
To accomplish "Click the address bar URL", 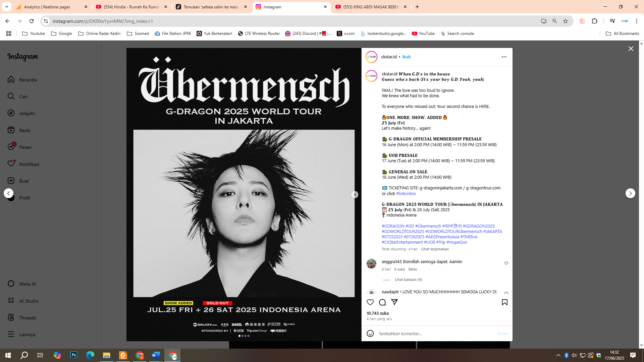I will click(103, 21).
